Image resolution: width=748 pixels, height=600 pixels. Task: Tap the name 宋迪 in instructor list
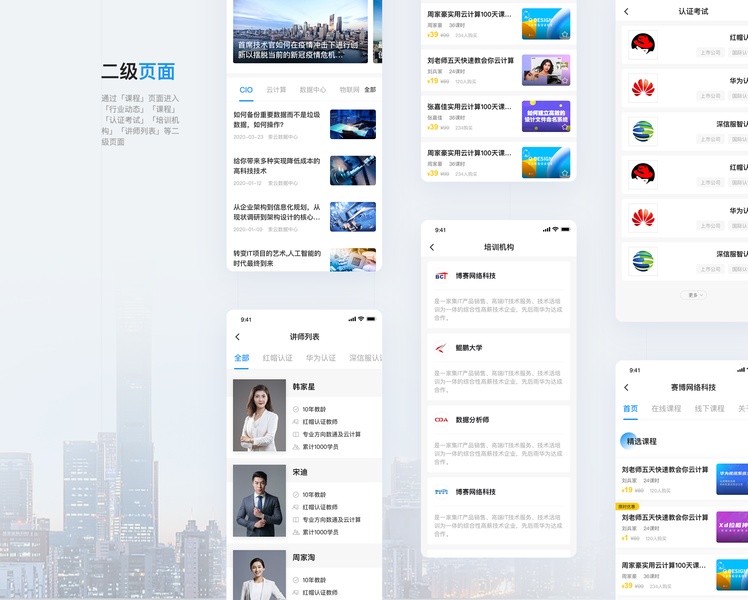pyautogui.click(x=300, y=472)
